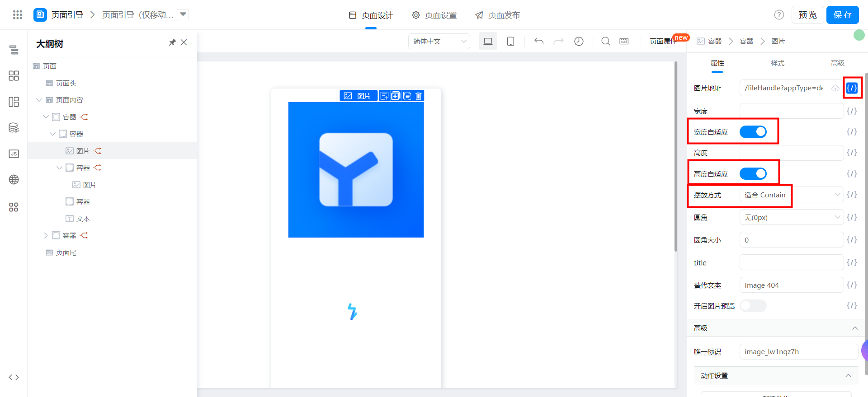Switch to desktop preview mode

(488, 41)
